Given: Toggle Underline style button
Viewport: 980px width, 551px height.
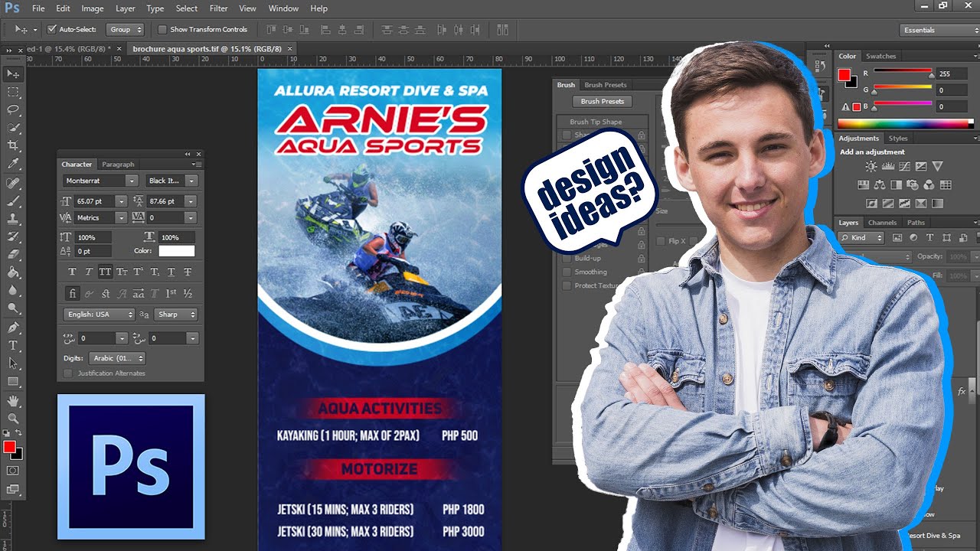Looking at the screenshot, I should pos(171,272).
